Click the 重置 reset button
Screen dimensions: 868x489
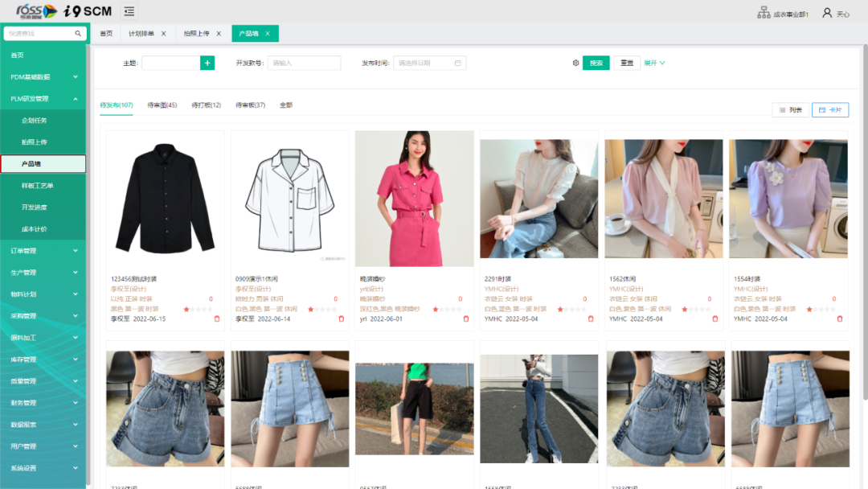click(627, 63)
